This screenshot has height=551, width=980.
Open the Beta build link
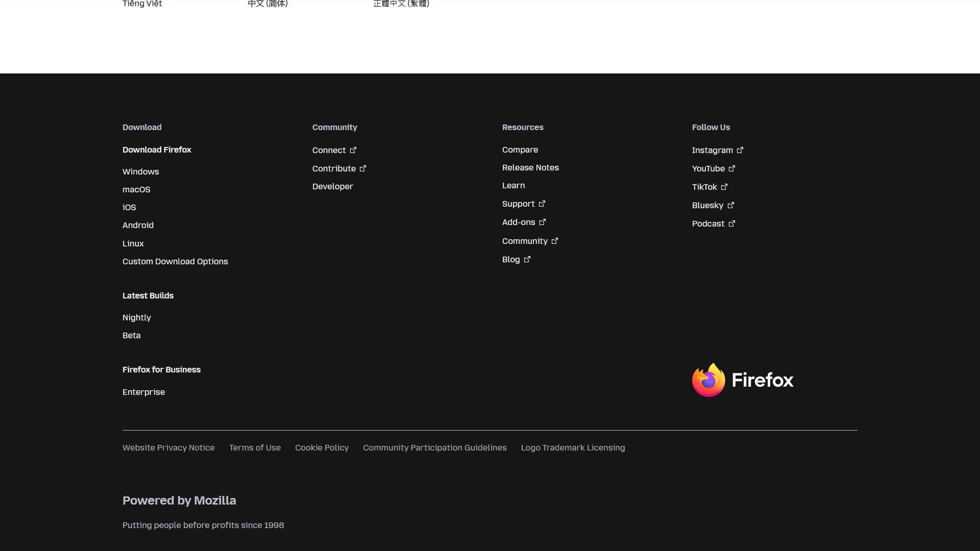tap(131, 335)
